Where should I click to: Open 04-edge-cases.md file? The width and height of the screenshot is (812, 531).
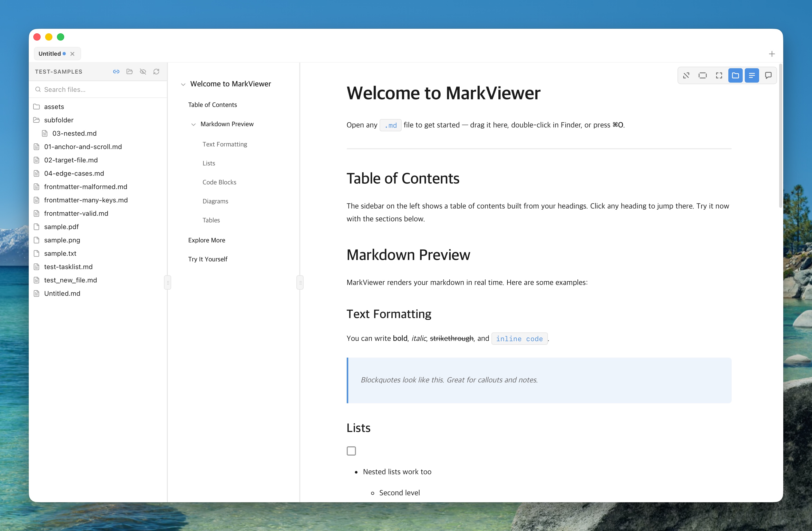click(x=74, y=173)
